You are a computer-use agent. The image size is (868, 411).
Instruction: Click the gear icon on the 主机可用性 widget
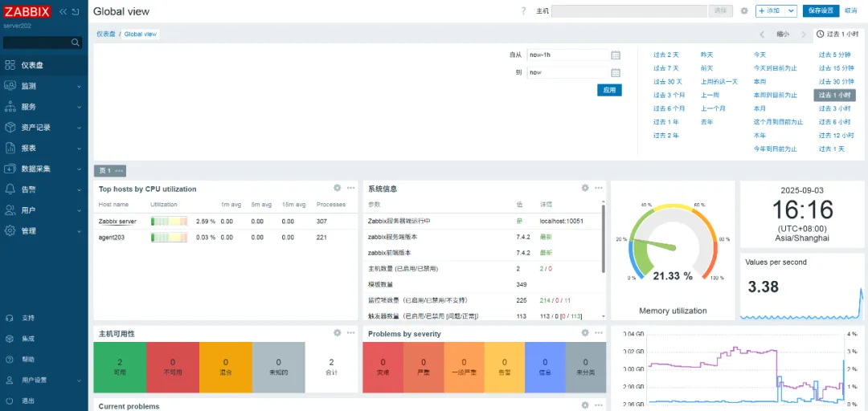(338, 332)
